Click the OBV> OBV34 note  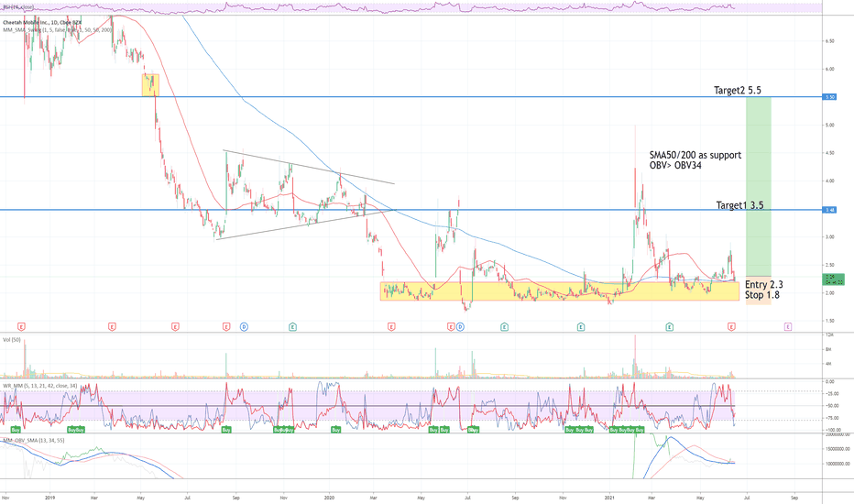(675, 165)
